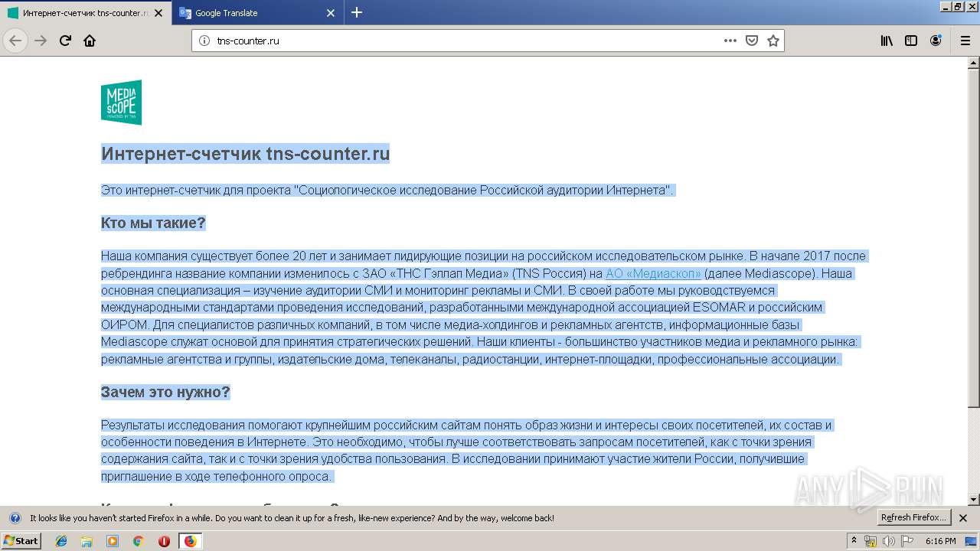980x551 pixels.
Task: Switch to the Google Translate tab
Action: [258, 13]
